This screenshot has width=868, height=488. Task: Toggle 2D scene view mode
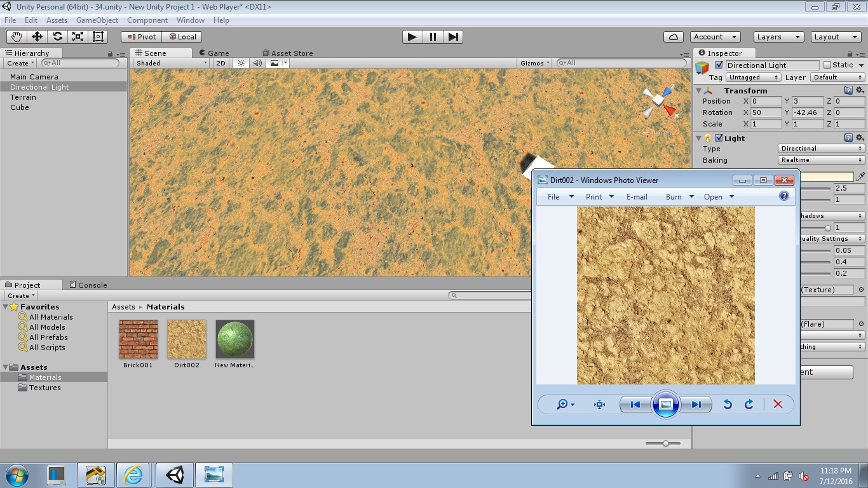(220, 63)
